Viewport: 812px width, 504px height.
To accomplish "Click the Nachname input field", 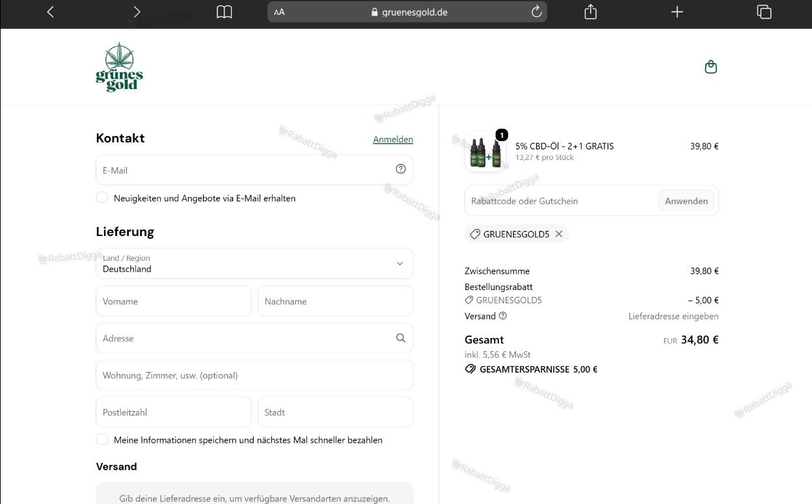I will click(x=336, y=301).
